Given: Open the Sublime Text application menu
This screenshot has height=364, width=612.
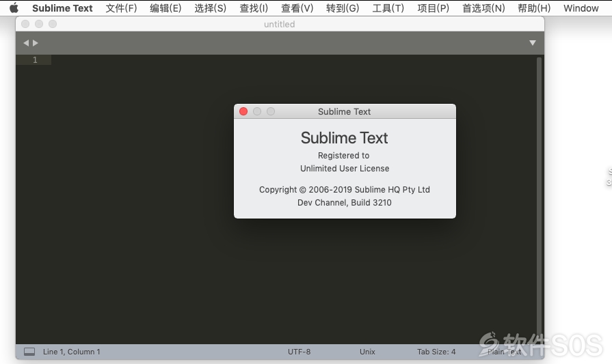Looking at the screenshot, I should click(62, 8).
